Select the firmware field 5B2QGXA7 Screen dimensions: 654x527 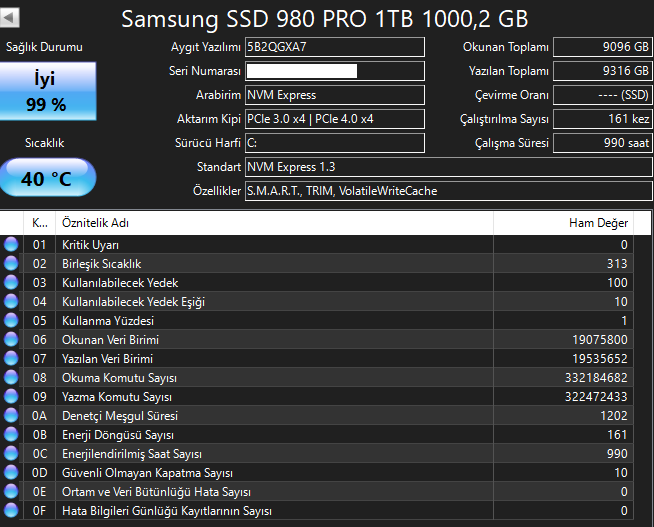335,47
